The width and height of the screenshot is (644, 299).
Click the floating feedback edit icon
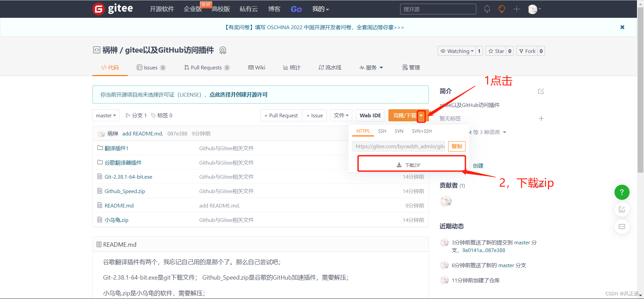[x=622, y=210]
